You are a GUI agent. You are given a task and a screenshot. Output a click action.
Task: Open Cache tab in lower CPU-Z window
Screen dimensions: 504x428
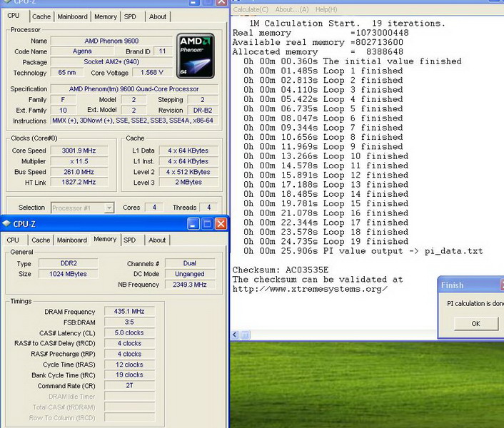(41, 240)
